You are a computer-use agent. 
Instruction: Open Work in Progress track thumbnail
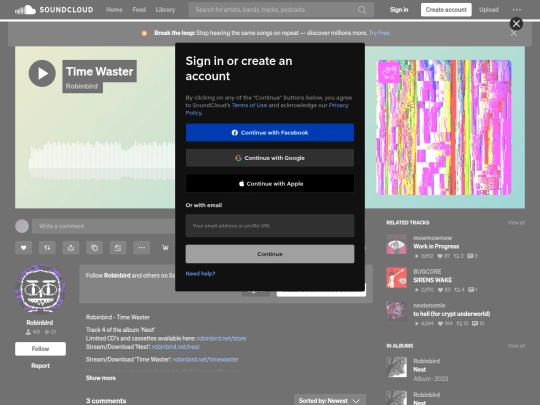(x=396, y=244)
